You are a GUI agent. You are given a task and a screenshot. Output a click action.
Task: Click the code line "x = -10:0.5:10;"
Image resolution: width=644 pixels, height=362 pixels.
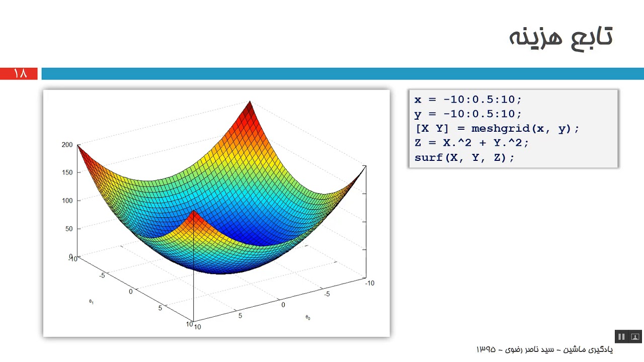coord(468,100)
